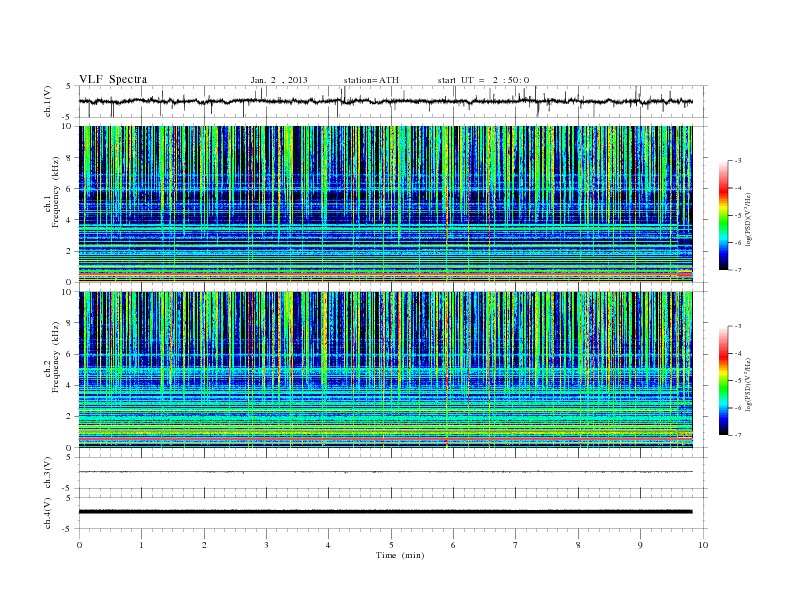Click the ch.2 frequency tick label "8"
Screen dimensions: 792x612
click(70, 323)
